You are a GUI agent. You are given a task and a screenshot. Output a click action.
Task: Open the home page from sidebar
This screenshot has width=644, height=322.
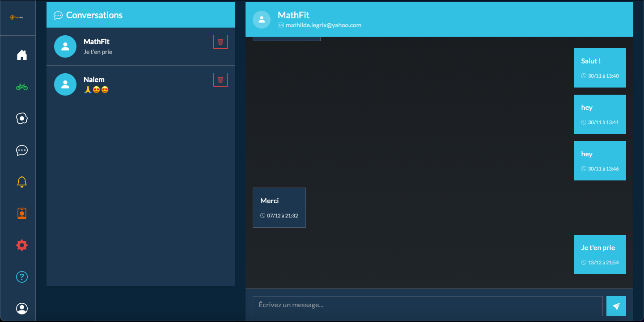[21, 55]
